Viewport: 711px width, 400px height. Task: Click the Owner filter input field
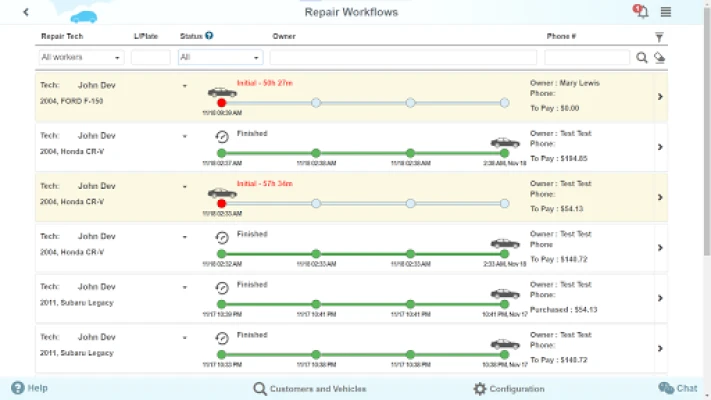click(x=403, y=57)
